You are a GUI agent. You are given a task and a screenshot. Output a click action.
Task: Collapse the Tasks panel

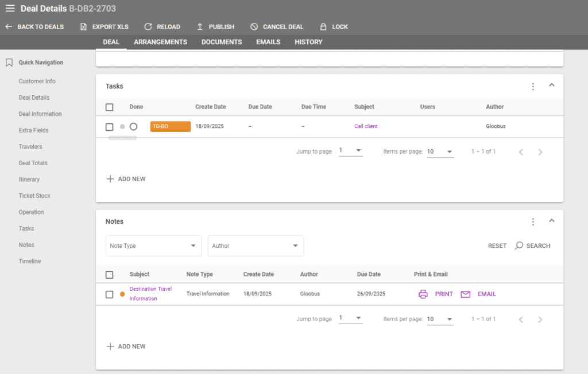tap(552, 86)
